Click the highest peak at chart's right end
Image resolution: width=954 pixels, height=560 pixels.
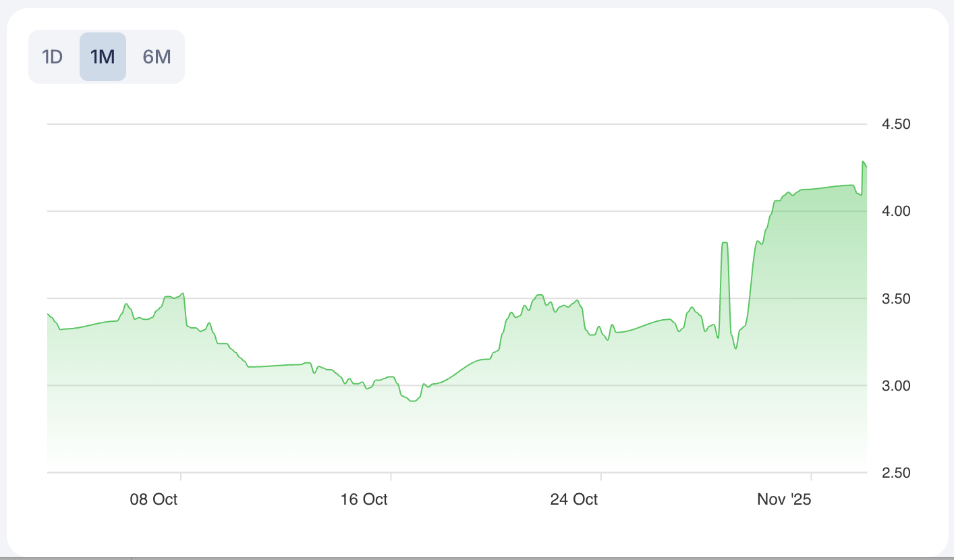(863, 162)
